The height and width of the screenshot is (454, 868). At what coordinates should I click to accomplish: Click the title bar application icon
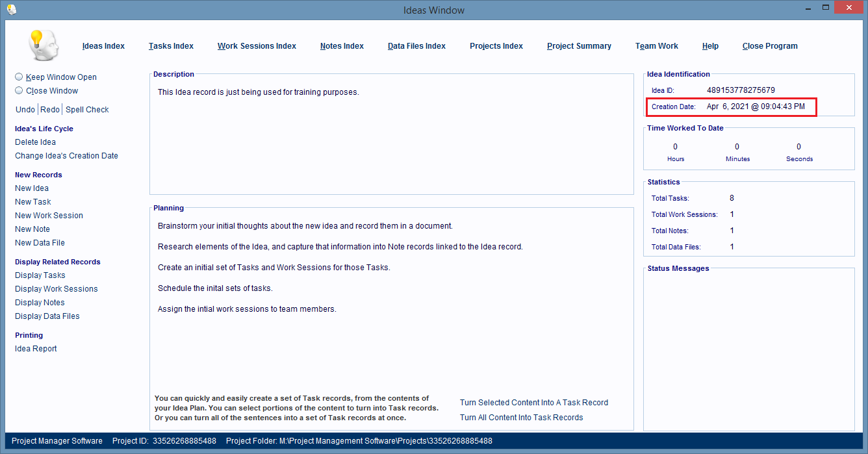point(11,9)
